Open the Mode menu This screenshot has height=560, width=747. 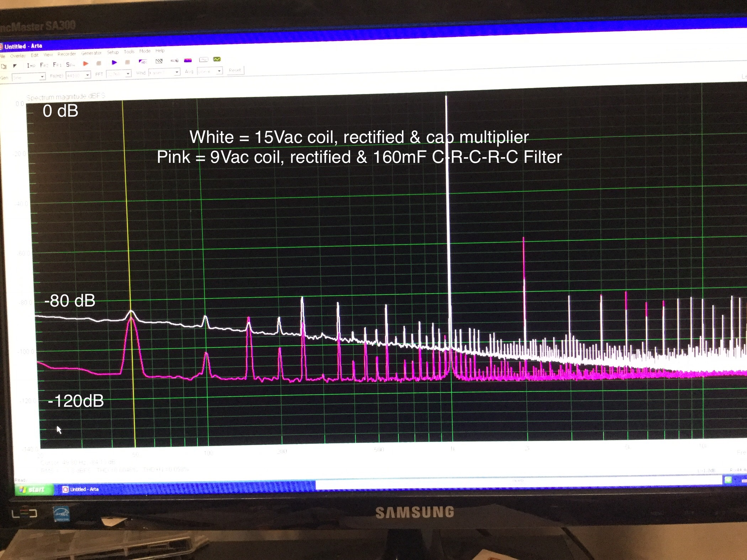(145, 51)
